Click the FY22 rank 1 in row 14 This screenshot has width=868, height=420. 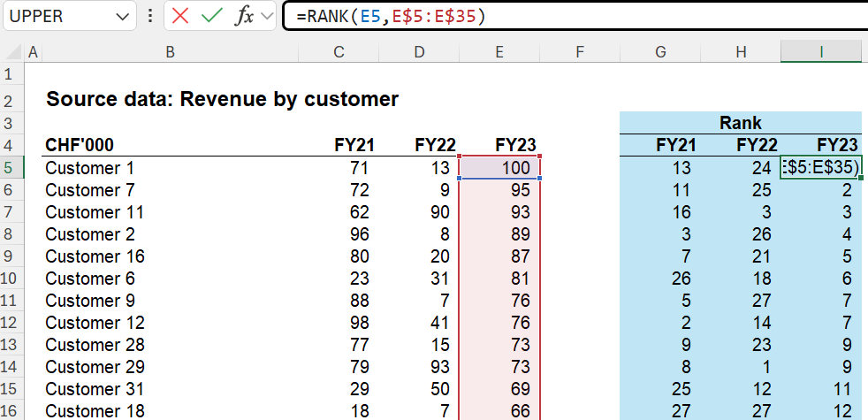pyautogui.click(x=766, y=366)
